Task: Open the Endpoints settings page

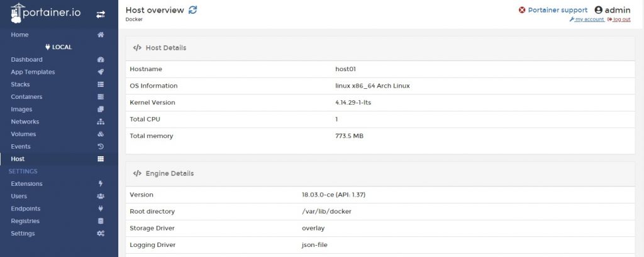Action: [26, 208]
